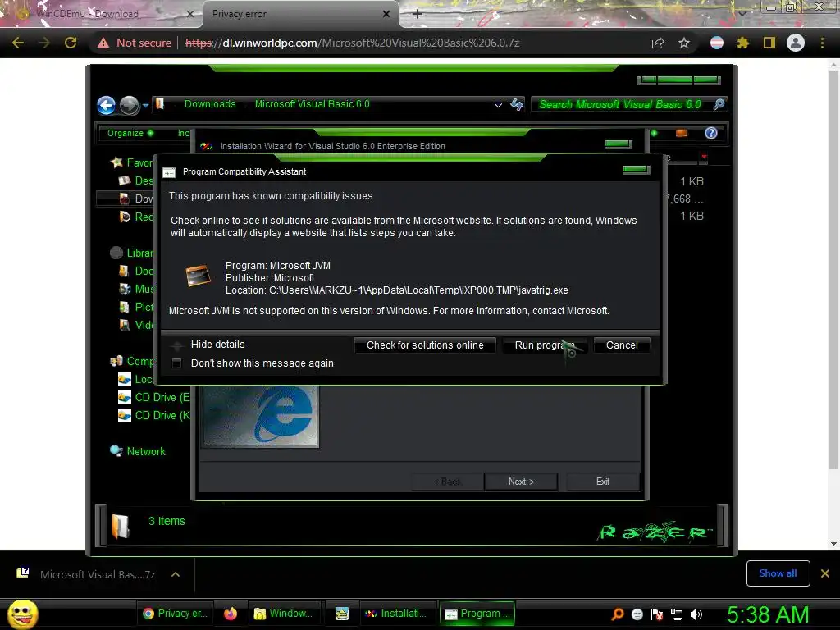This screenshot has height=630, width=840.
Task: Open Firefox from the taskbar
Action: click(x=231, y=614)
